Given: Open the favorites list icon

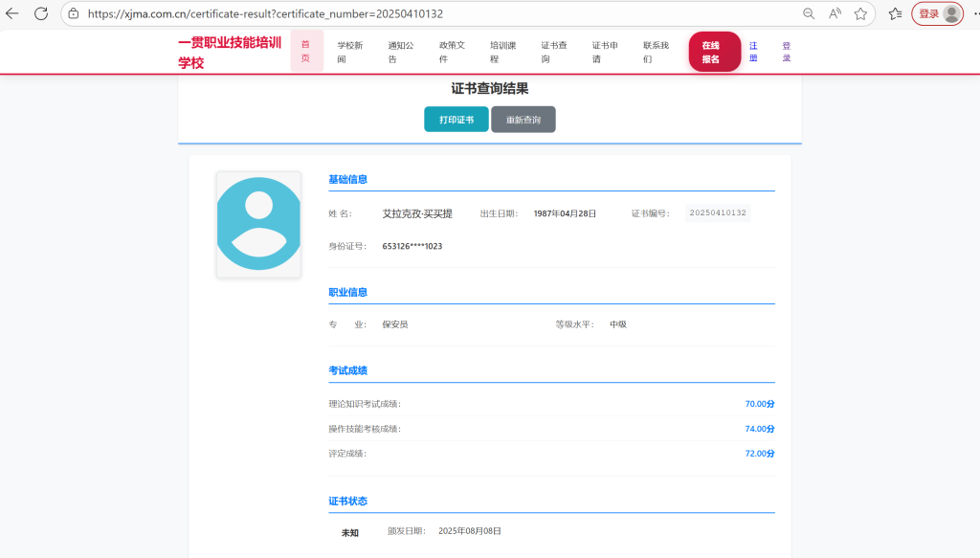Looking at the screenshot, I should click(x=895, y=13).
